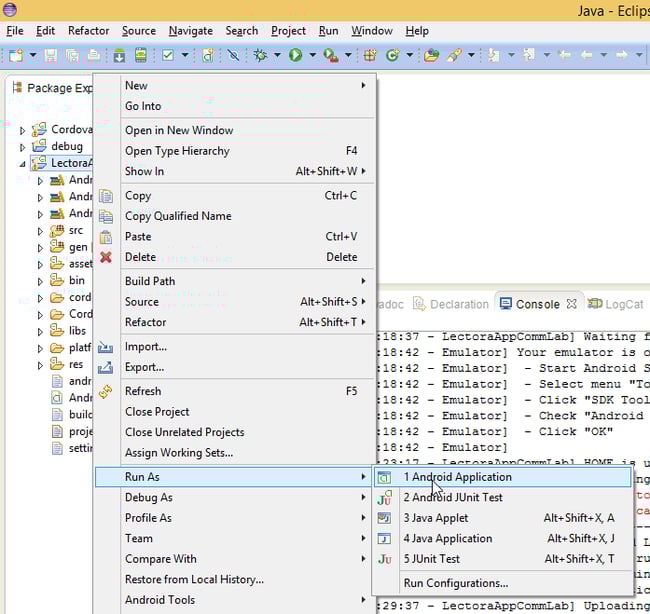Choose Go Into from context menu
Image resolution: width=650 pixels, height=614 pixels.
point(248,106)
